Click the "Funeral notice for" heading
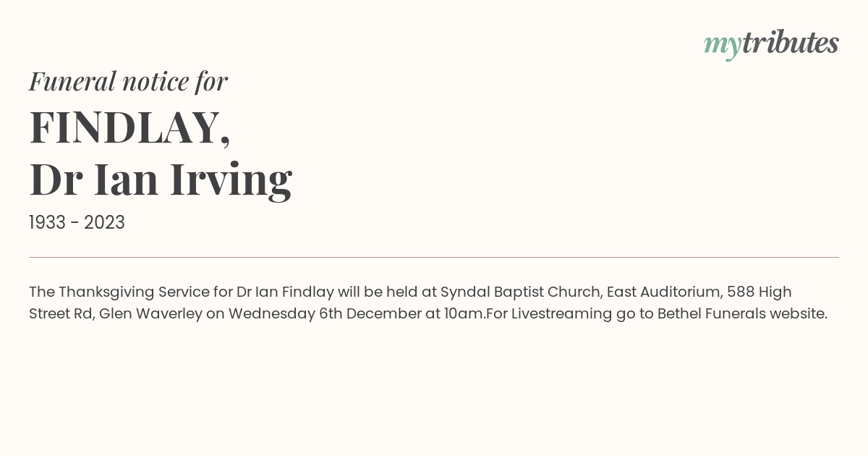The width and height of the screenshot is (868, 456). click(x=128, y=81)
